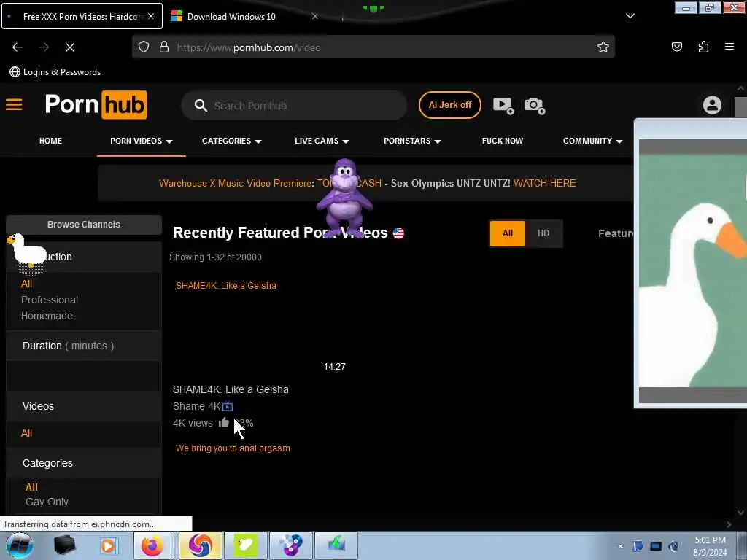Bookmark this page with star icon
This screenshot has width=747, height=560.
click(603, 47)
